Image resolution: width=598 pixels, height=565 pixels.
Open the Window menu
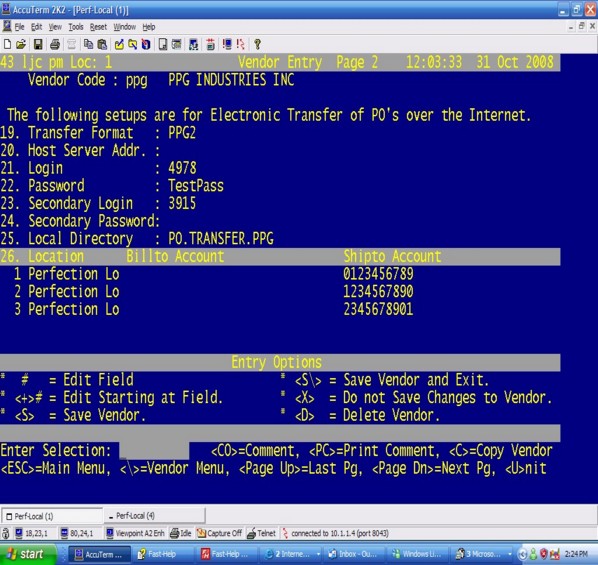(x=125, y=27)
